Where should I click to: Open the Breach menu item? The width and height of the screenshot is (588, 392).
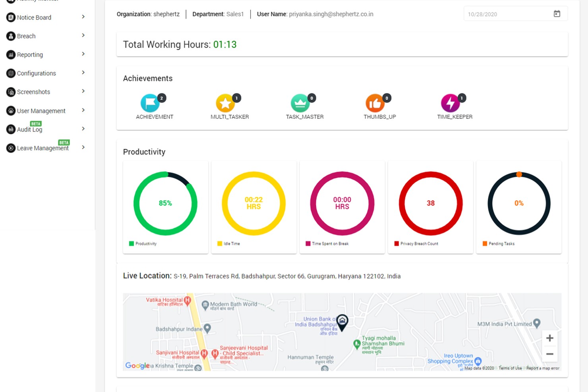point(26,36)
